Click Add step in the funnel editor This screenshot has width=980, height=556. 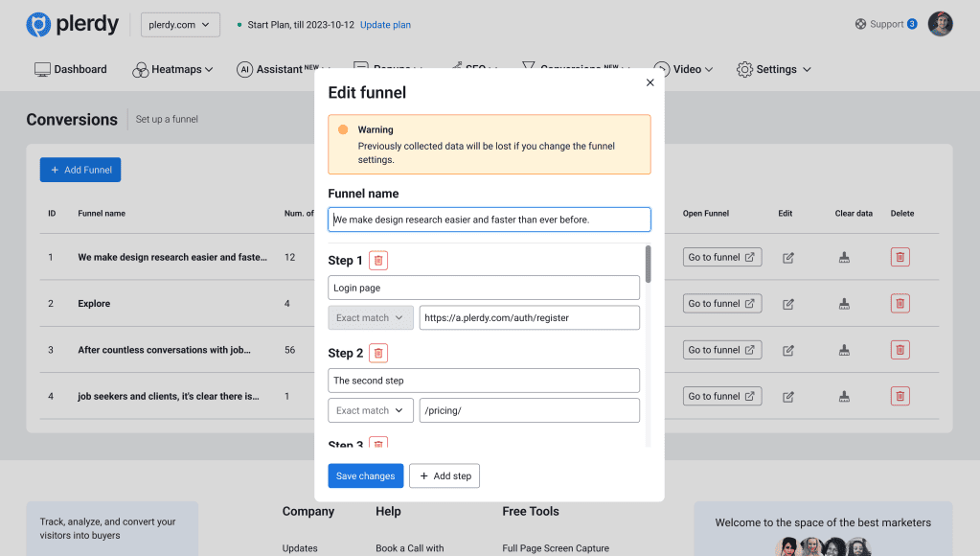[x=444, y=475]
